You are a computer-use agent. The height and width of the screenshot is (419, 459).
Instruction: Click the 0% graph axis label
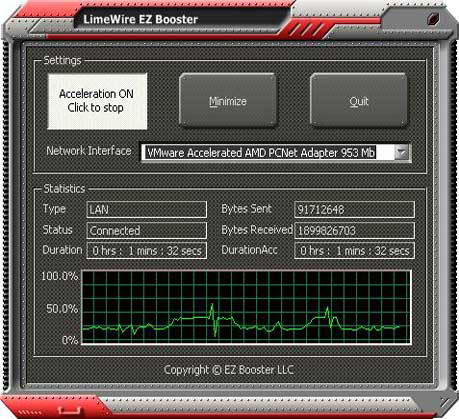(70, 340)
